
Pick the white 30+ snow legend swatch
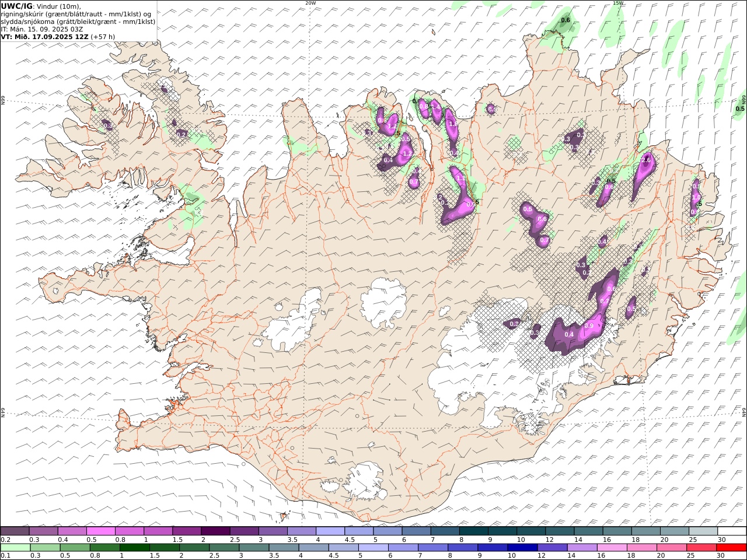[731, 531]
